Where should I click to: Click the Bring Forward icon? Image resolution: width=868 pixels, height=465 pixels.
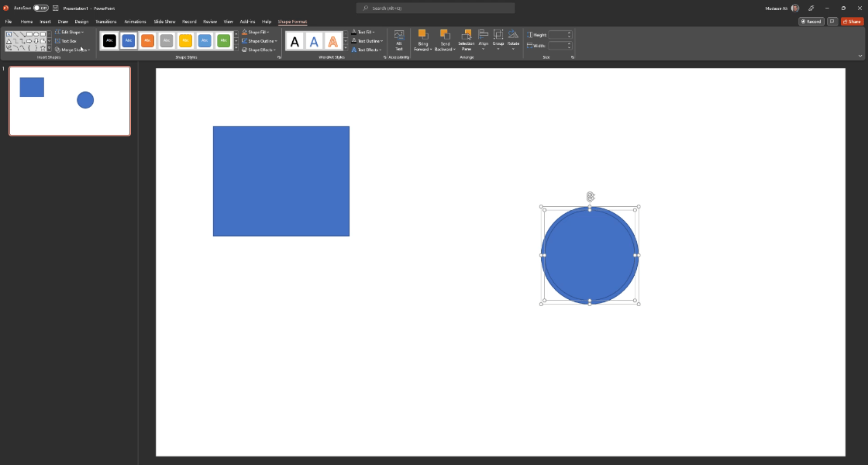[423, 34]
